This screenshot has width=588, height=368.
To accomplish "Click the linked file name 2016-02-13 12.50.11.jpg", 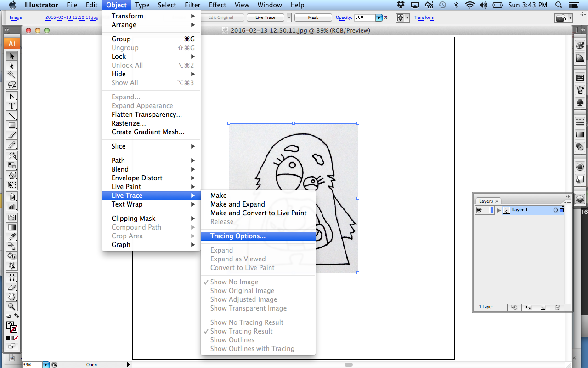I will click(x=72, y=17).
